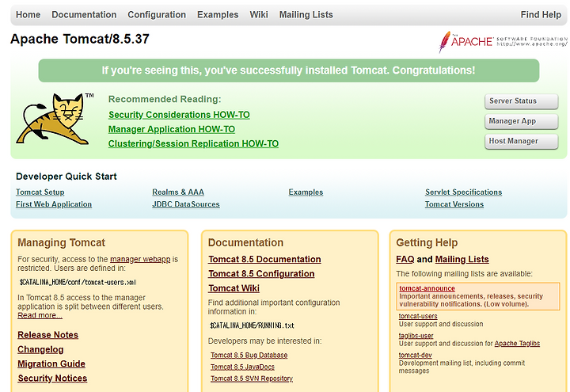Click Find Help in the navigation bar
The height and width of the screenshot is (392, 570).
pyautogui.click(x=541, y=14)
